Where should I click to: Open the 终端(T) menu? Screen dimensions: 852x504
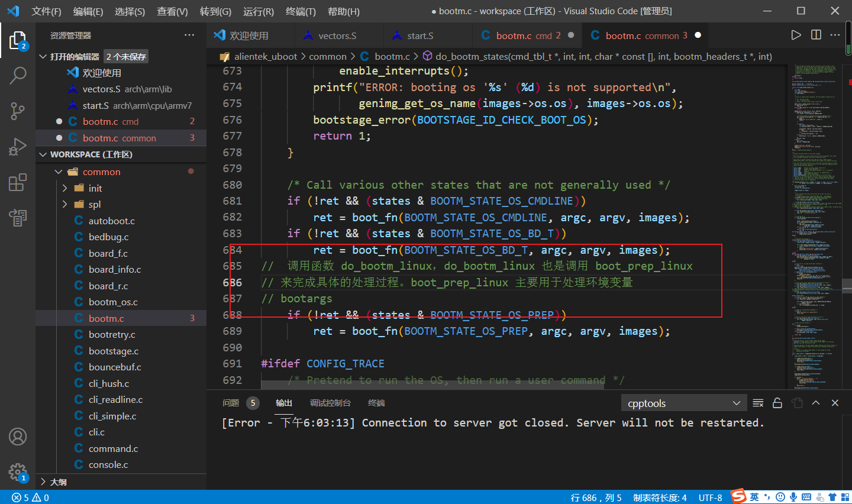[x=301, y=11]
